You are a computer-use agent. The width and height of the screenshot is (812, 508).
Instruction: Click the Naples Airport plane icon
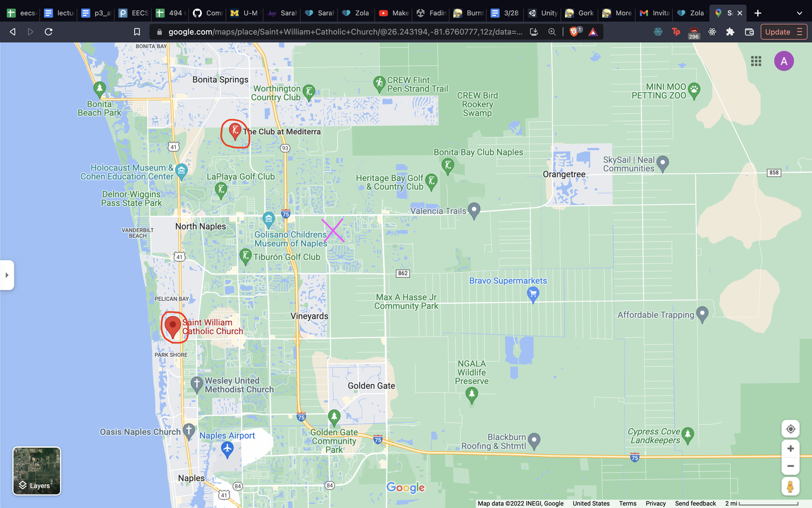[x=227, y=450]
